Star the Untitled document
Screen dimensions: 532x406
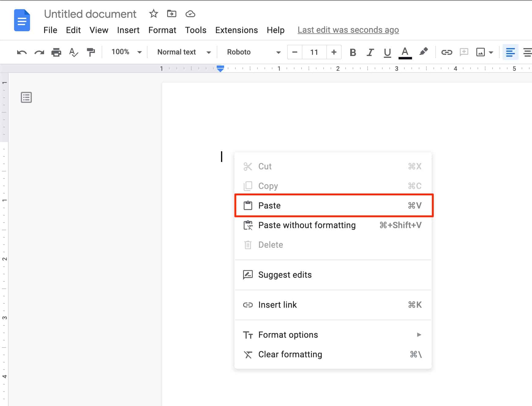click(153, 14)
